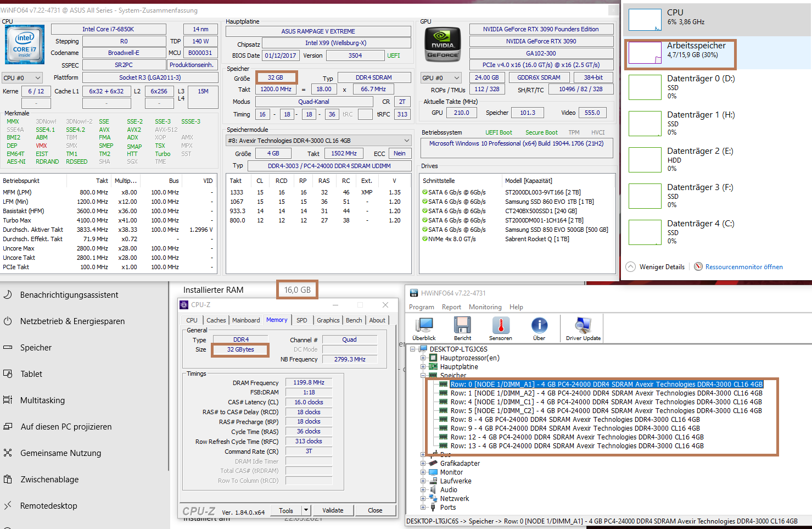Open the Überblick toolbar icon in HWiNFO64

point(424,325)
